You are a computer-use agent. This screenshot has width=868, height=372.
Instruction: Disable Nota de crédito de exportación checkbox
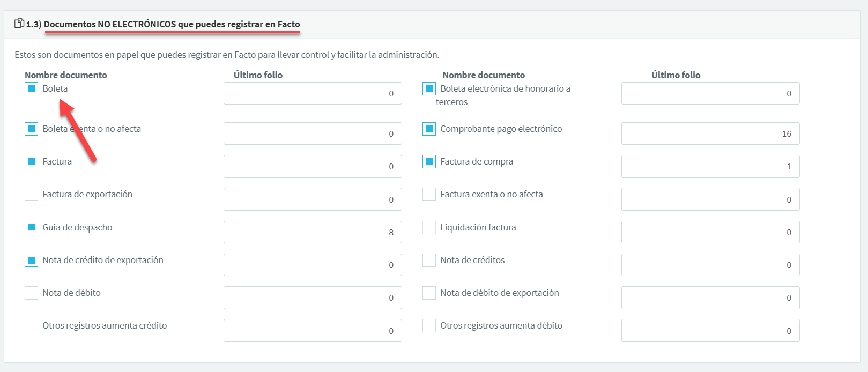tap(32, 260)
